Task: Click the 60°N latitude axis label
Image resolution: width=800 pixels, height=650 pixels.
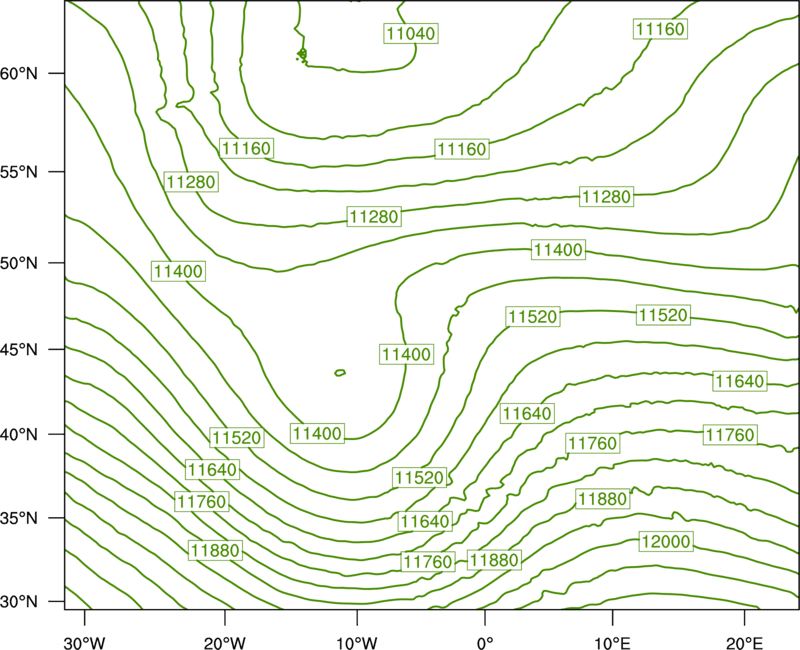Action: tap(19, 73)
